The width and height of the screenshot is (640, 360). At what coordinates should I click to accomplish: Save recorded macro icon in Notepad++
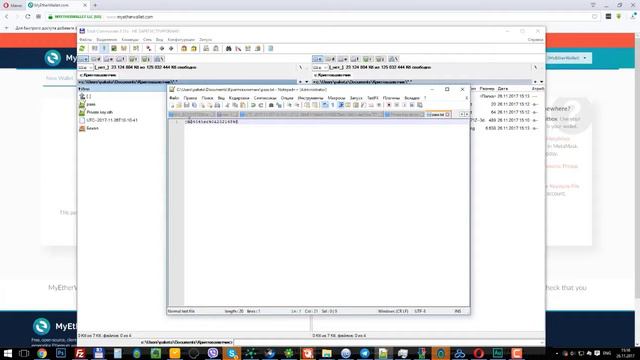coord(420,105)
